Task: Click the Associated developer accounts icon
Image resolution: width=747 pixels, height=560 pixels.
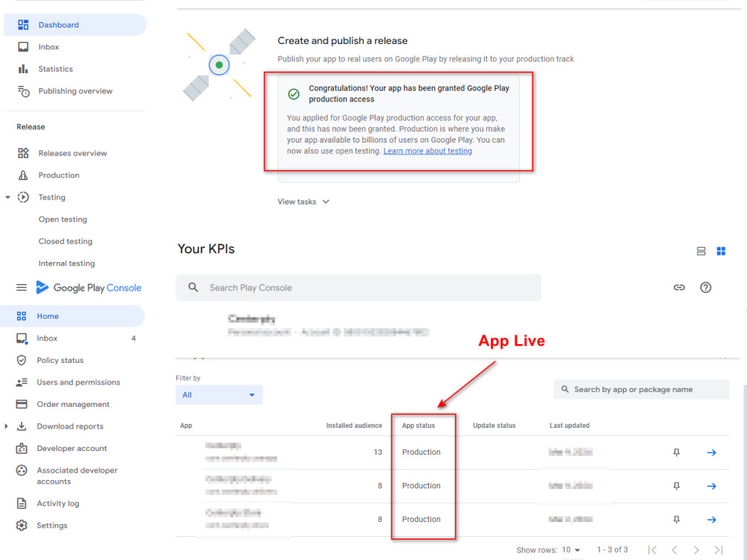Action: [x=22, y=470]
